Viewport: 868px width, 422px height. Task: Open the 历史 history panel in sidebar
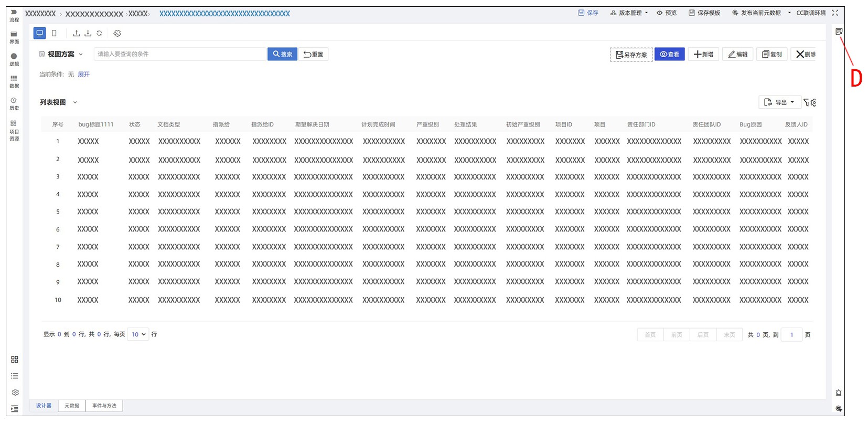[x=14, y=103]
